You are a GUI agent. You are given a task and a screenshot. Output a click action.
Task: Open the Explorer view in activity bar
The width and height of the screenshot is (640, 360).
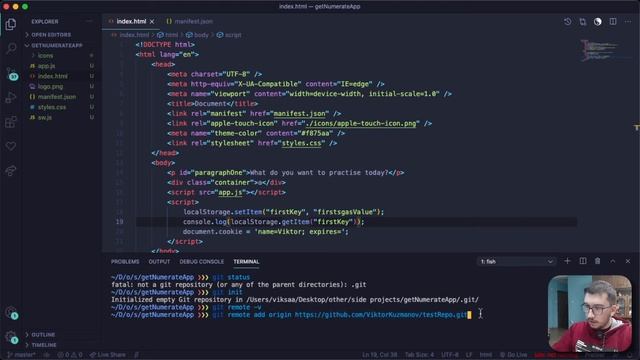(x=11, y=24)
